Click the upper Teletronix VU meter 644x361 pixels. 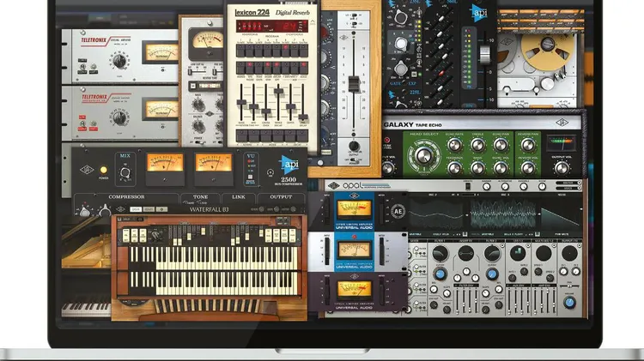[161, 52]
